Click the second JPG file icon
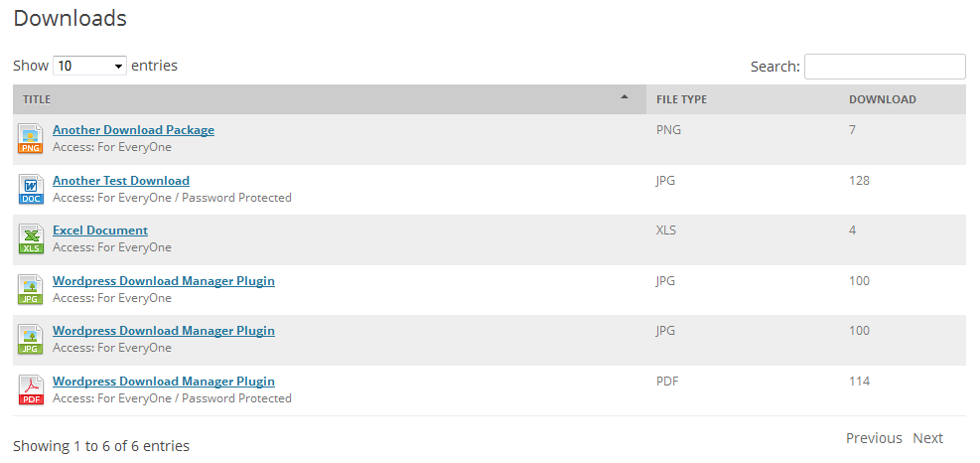The height and width of the screenshot is (463, 980). (31, 340)
